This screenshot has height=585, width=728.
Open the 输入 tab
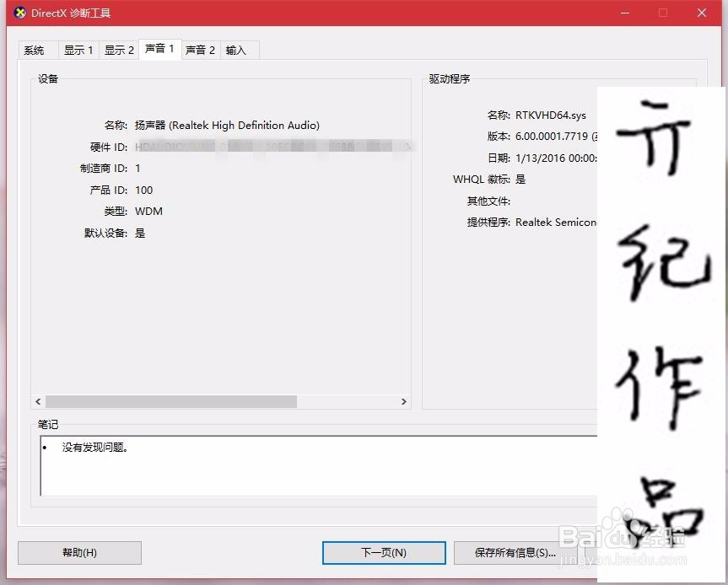pos(240,50)
